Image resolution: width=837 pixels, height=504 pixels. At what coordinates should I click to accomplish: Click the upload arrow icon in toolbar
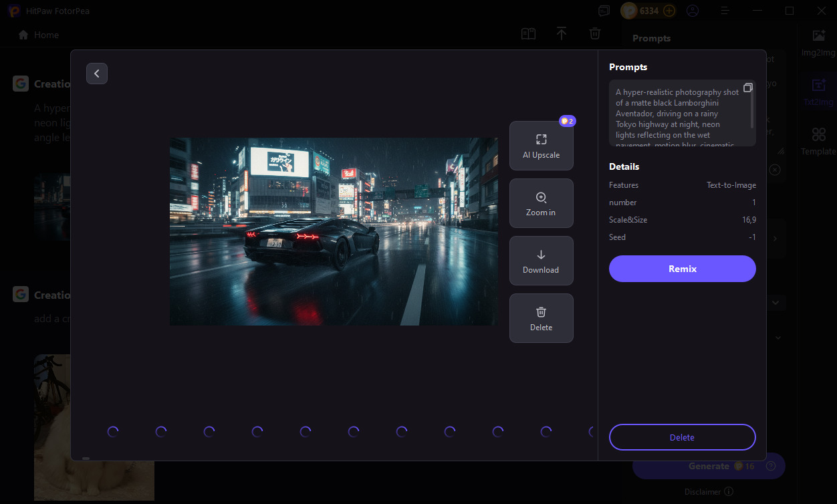pos(562,34)
